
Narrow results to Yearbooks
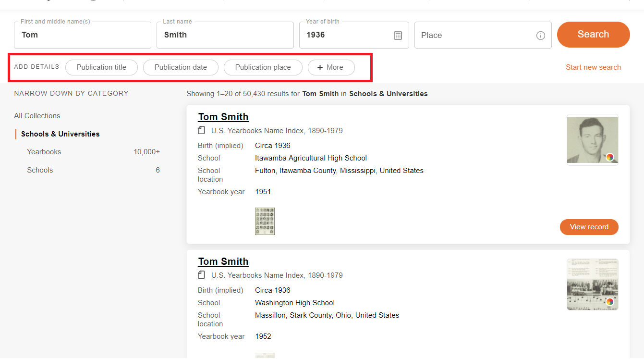44,152
